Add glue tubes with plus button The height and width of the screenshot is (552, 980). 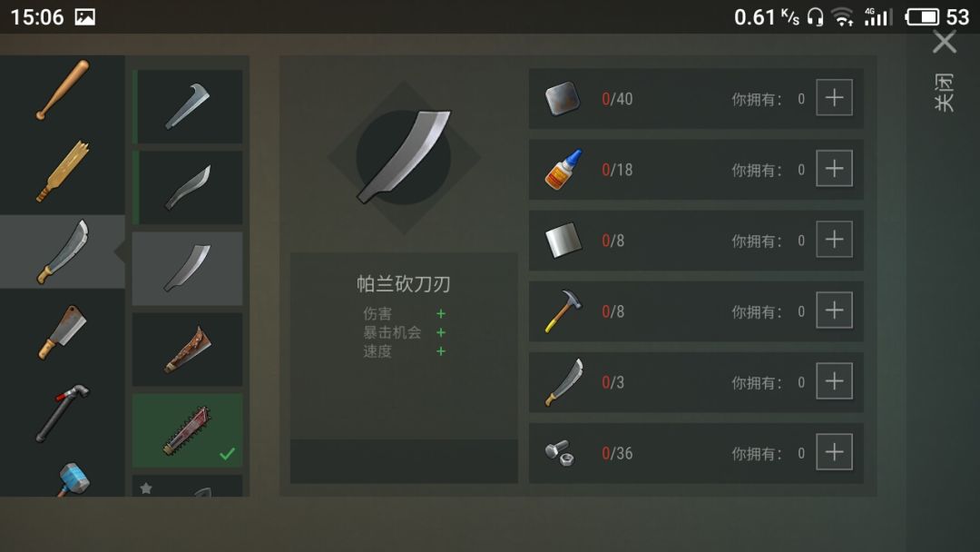click(x=835, y=168)
